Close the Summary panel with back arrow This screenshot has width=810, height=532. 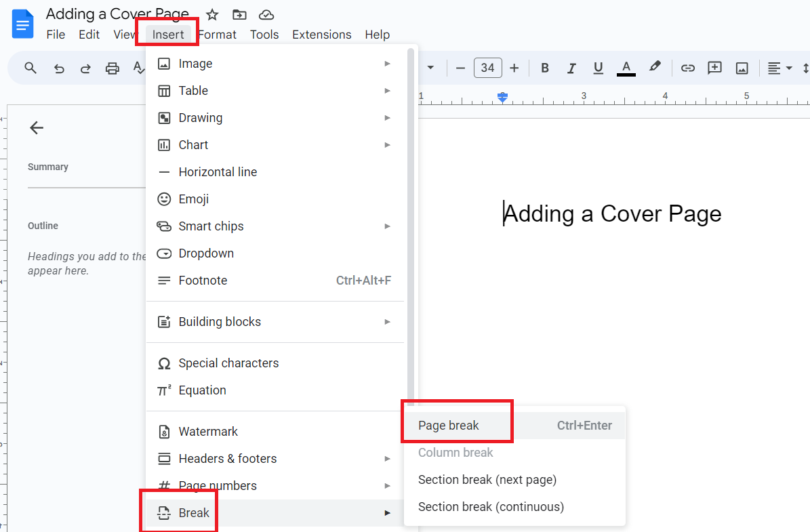[36, 127]
